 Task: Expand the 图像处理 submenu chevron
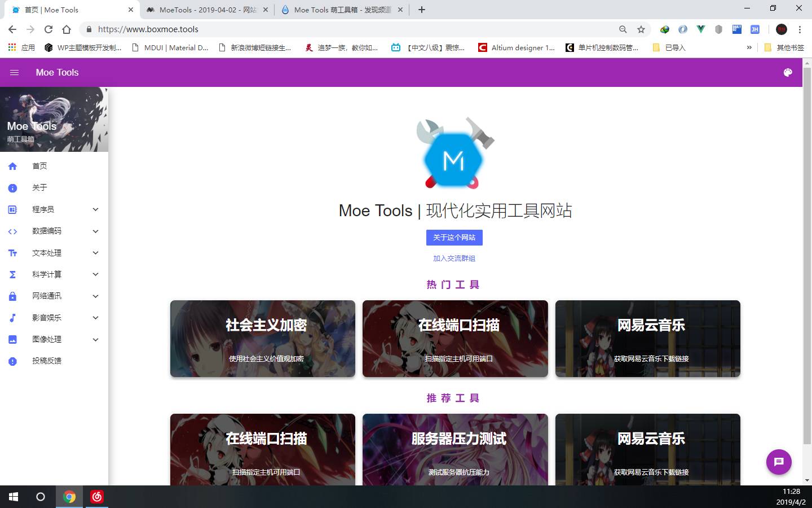95,339
